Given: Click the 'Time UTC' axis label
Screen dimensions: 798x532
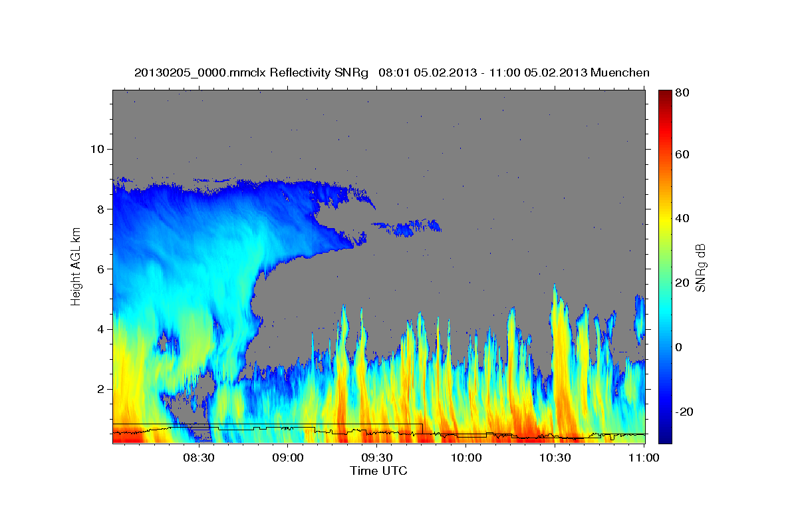Looking at the screenshot, I should (x=378, y=471).
